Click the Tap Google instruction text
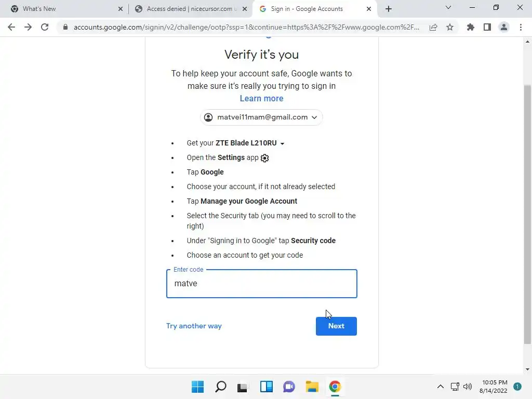 click(x=205, y=172)
